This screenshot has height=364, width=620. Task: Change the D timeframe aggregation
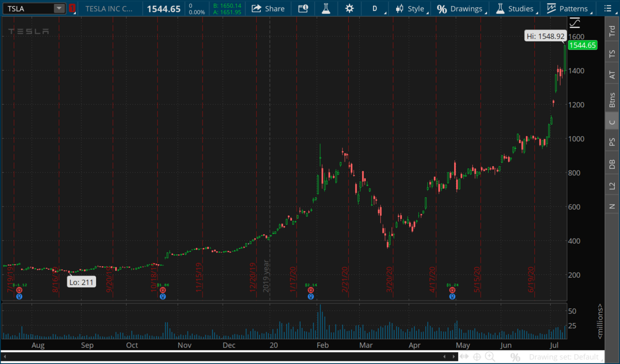(x=375, y=8)
